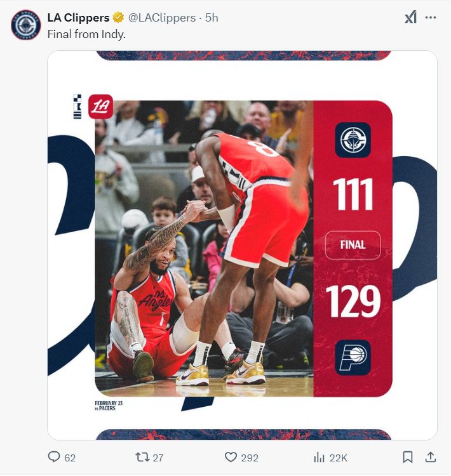Click the LA Clippers display name

[78, 18]
